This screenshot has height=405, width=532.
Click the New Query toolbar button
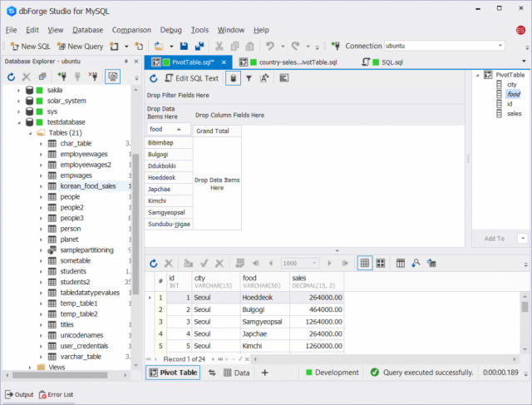(80, 47)
